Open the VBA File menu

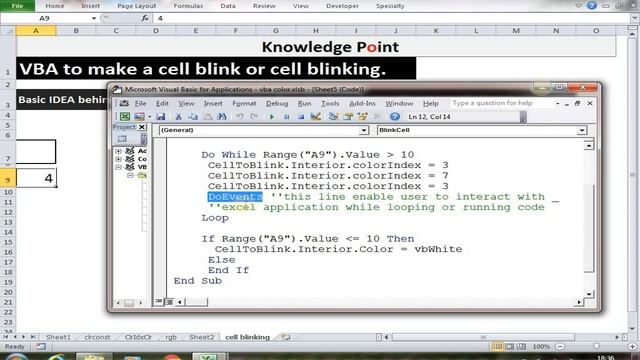coord(140,104)
